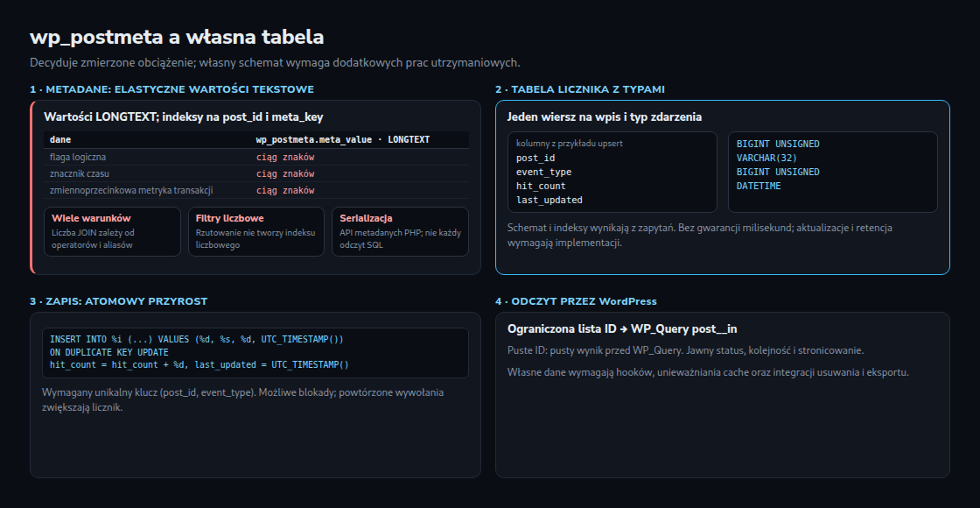The width and height of the screenshot is (980, 508).
Task: Open the "Serializacja" card
Action: pos(400,231)
